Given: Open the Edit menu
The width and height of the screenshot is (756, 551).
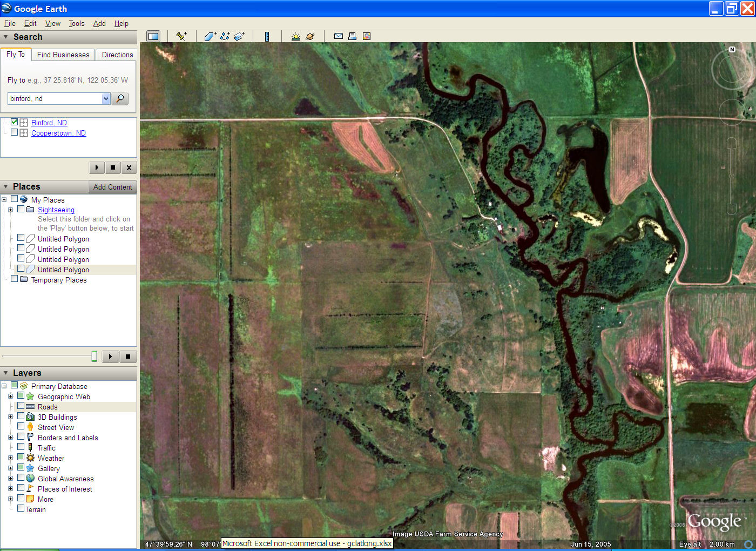Looking at the screenshot, I should pyautogui.click(x=30, y=23).
